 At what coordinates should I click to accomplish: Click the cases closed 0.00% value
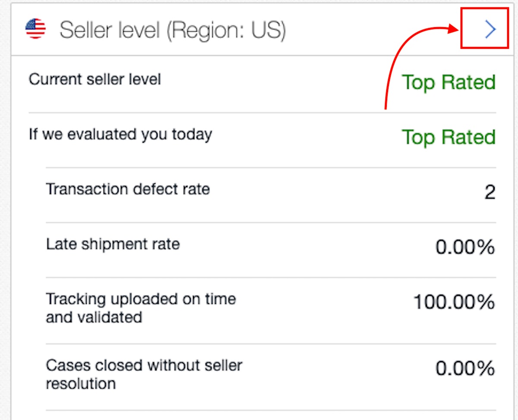465,368
